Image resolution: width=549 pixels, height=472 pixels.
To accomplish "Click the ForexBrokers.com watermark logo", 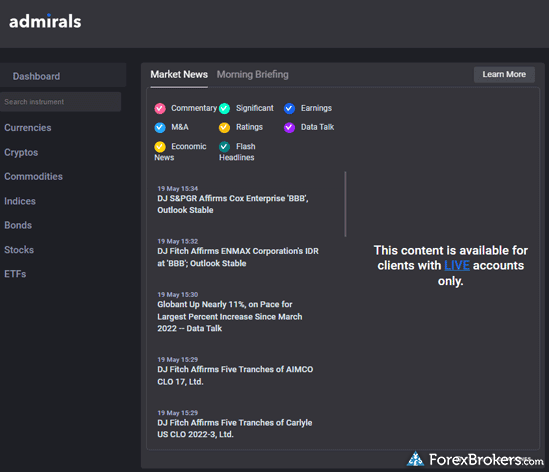I will [475, 459].
